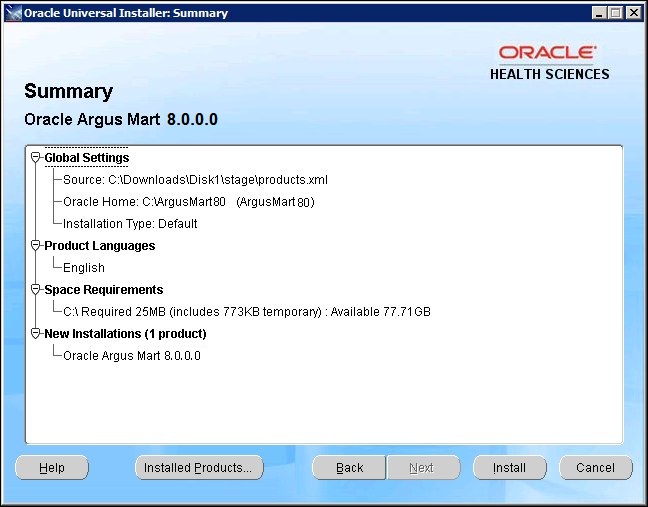Close the installer window
Viewport: 648px width, 507px height.
click(634, 13)
